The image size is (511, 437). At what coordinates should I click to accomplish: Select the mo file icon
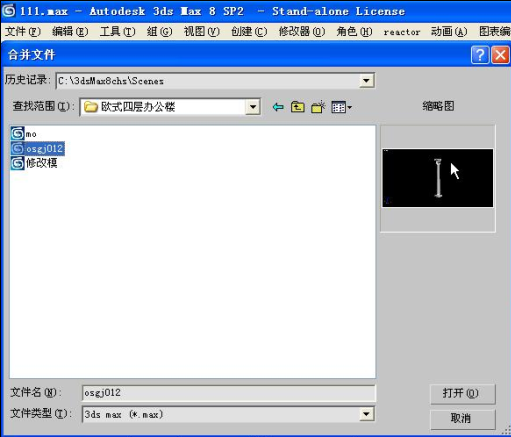[x=17, y=134]
